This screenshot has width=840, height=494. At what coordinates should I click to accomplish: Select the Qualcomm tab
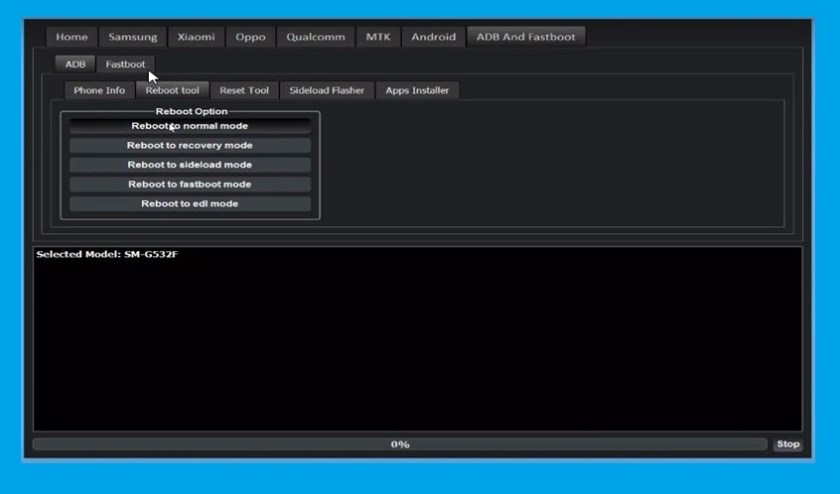[x=316, y=37]
